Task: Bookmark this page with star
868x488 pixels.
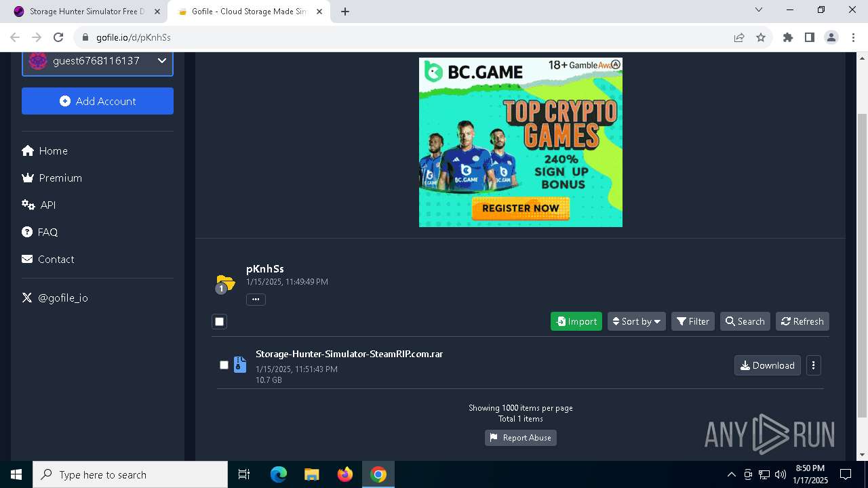Action: 761,38
